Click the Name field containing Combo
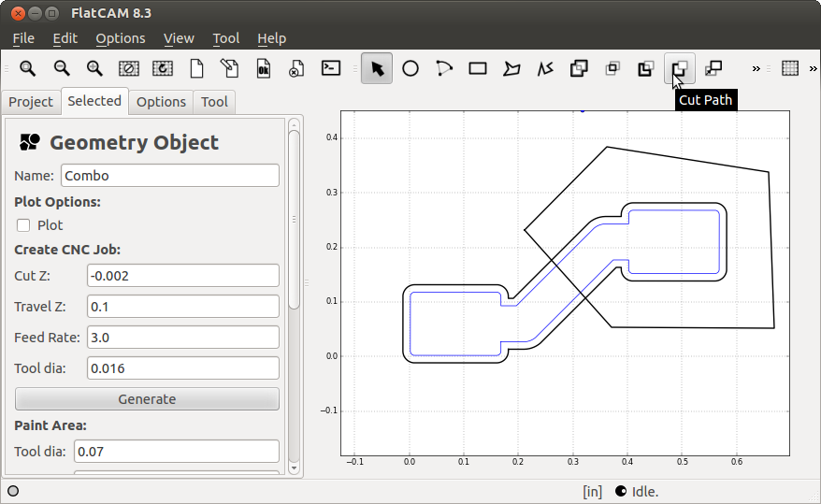The image size is (821, 504). [x=169, y=176]
